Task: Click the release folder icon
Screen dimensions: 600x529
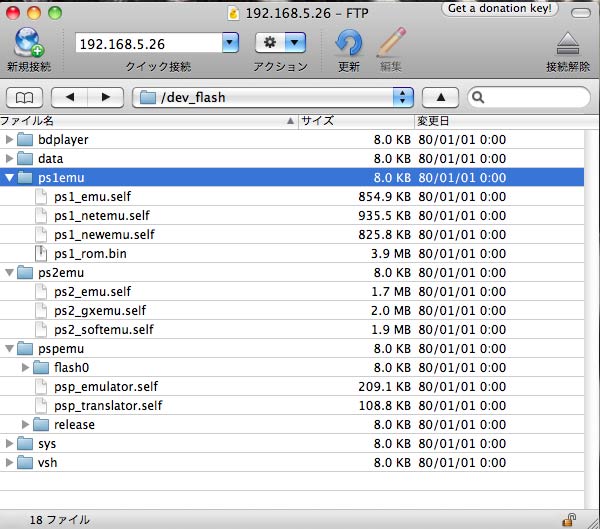Action: click(x=41, y=424)
